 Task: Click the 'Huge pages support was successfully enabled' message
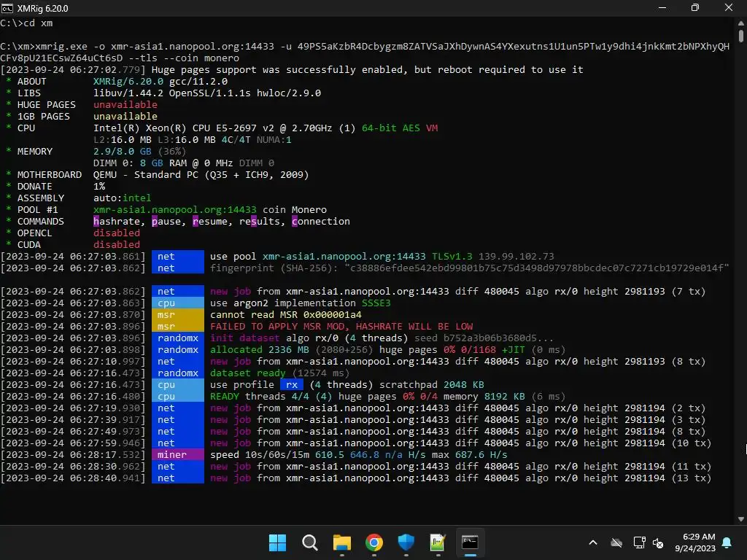pos(368,69)
